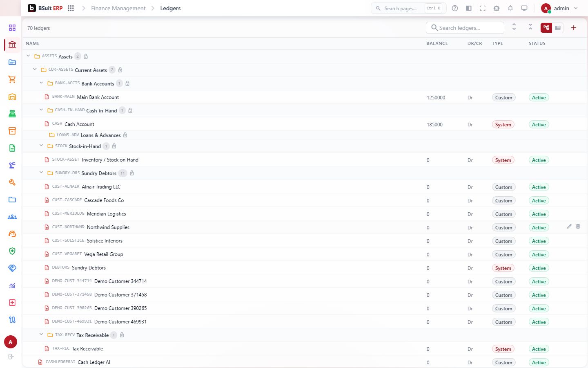This screenshot has height=368, width=588.
Task: Collapse the Stock-in-Hand group
Action: pyautogui.click(x=41, y=146)
